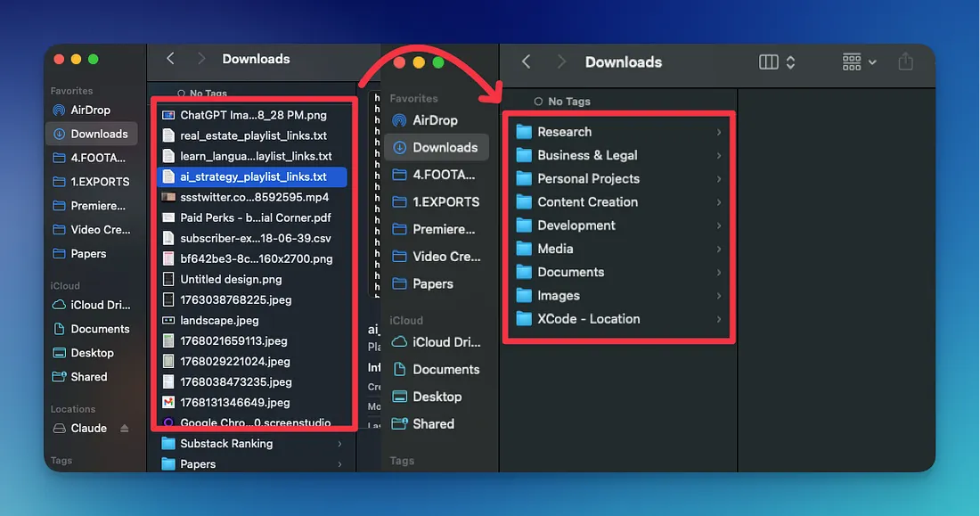Click the Share icon in the Finder toolbar
980x516 pixels.
click(905, 61)
